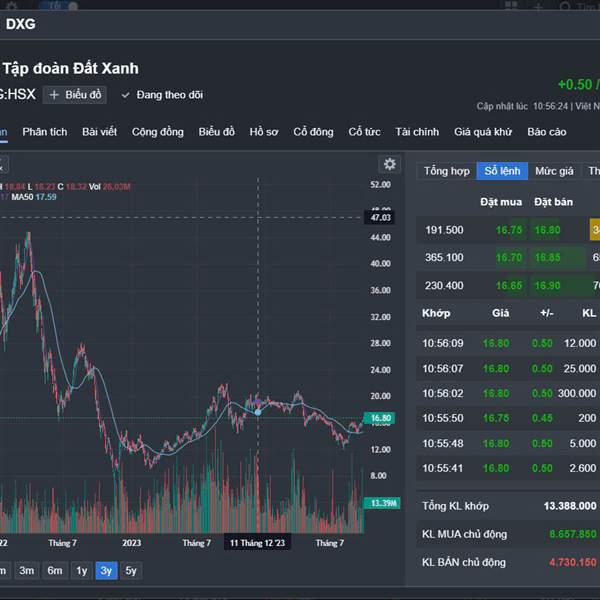Open the Báo cáo tab

pos(547,132)
